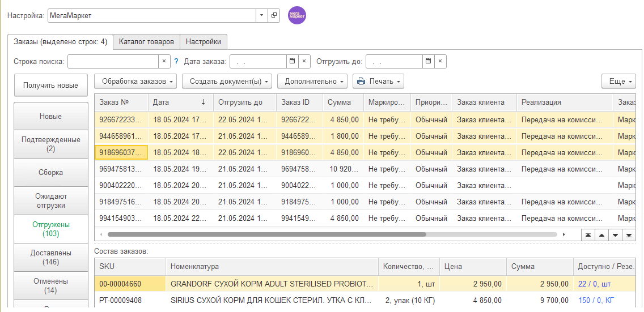Show Отгружены orders status filter
644x312 pixels.
click(x=50, y=229)
